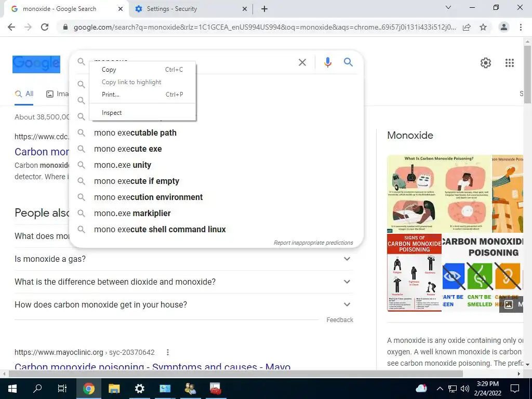Click the address bar URL

(x=264, y=27)
